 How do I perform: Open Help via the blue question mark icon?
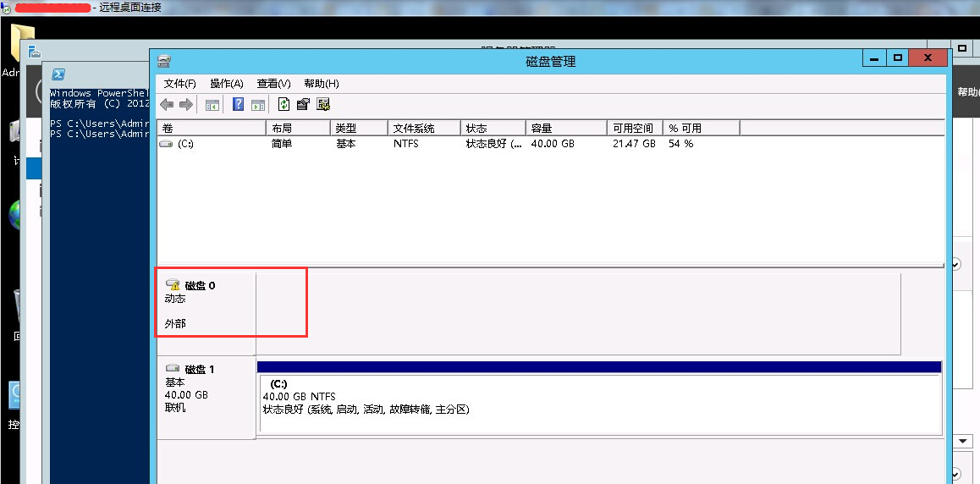tap(238, 104)
